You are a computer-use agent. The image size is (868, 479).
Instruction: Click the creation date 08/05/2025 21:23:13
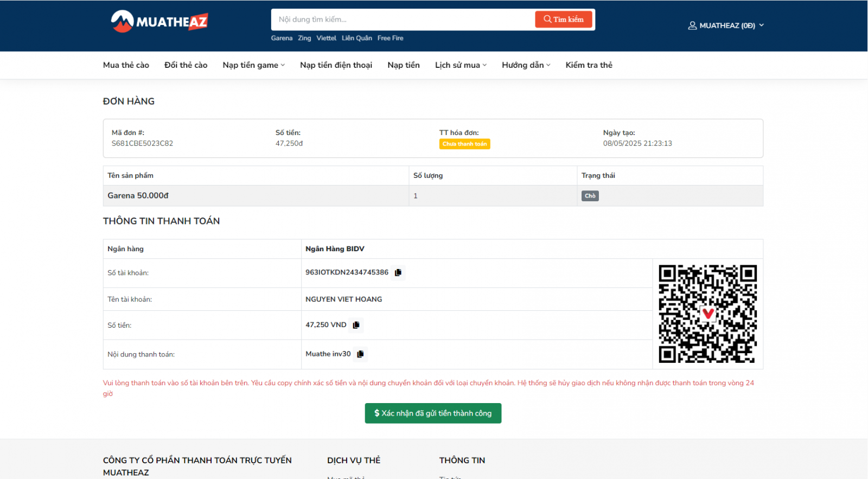[637, 144]
